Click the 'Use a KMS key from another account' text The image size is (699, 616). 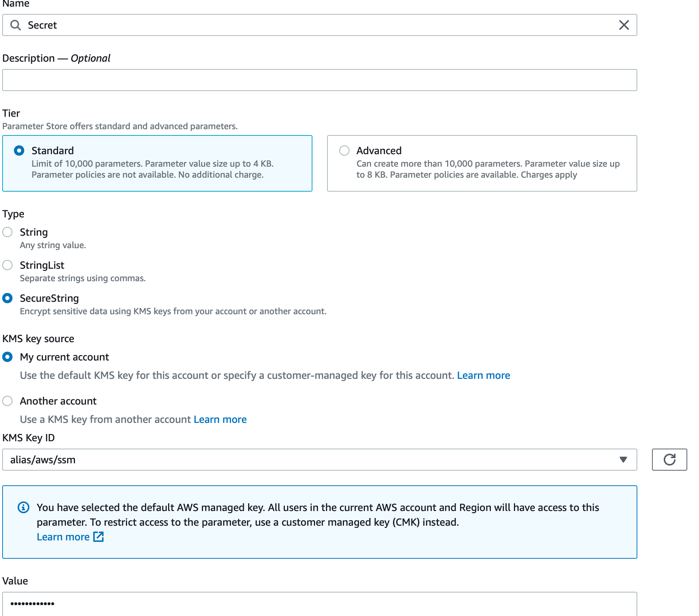(105, 419)
